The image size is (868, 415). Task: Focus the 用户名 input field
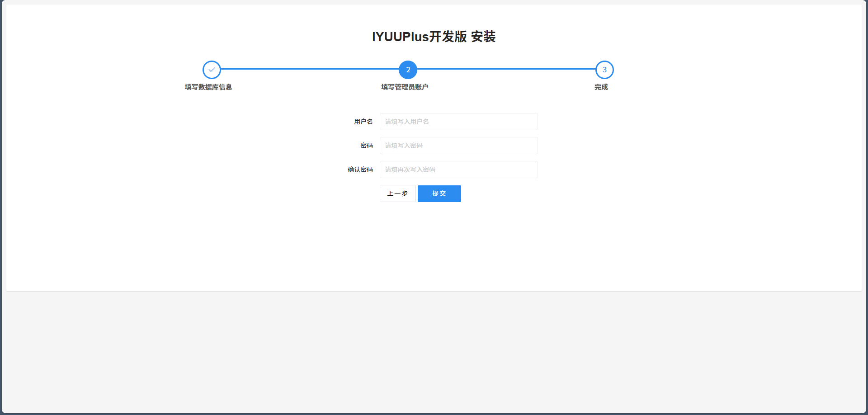tap(458, 122)
